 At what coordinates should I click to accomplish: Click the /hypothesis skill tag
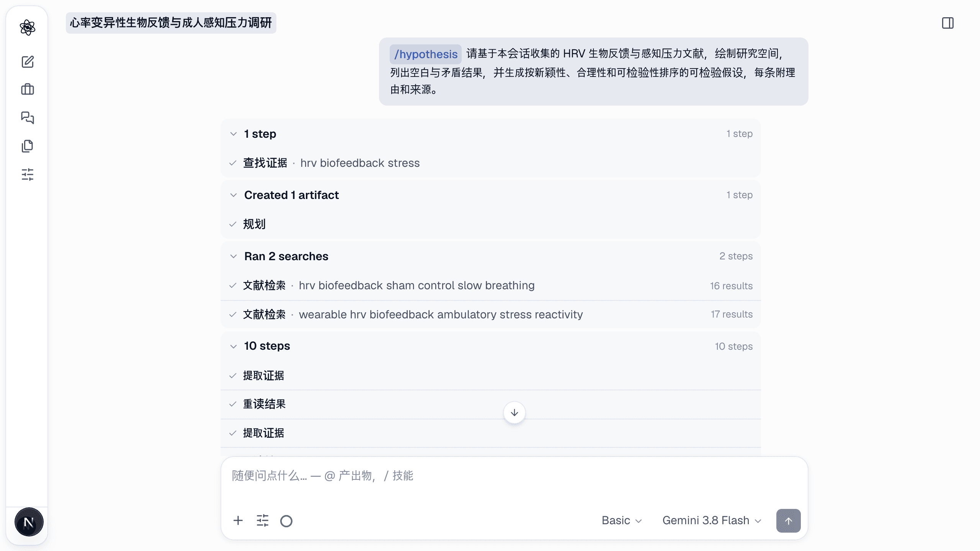(426, 54)
